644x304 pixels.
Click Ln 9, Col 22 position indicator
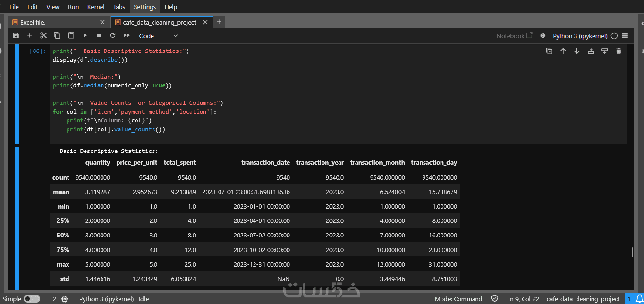[x=523, y=299]
